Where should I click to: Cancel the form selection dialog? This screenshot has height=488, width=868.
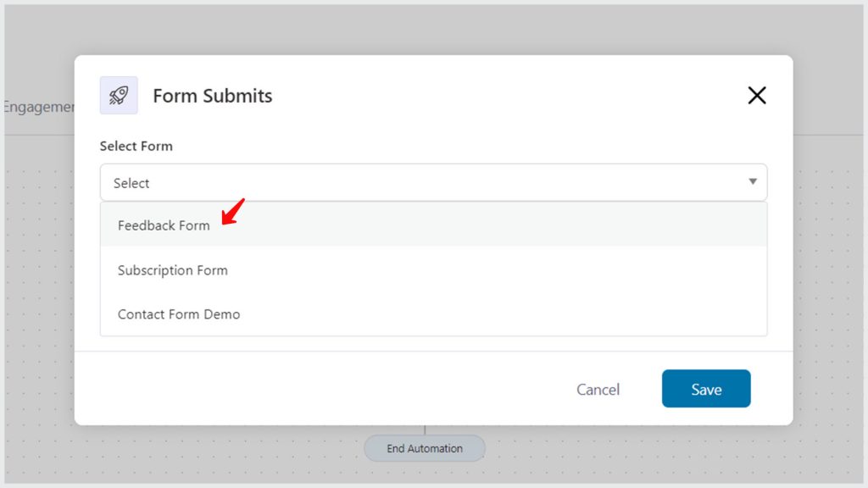pos(598,390)
